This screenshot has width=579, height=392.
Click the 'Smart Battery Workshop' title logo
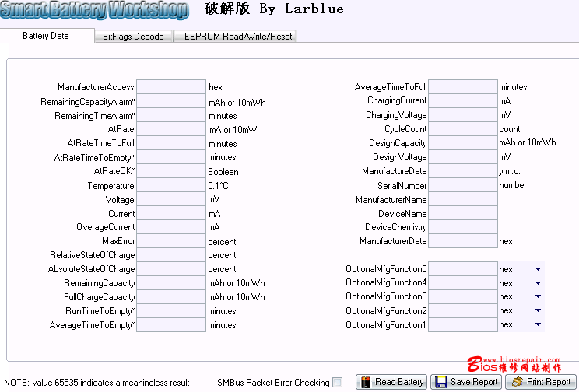pyautogui.click(x=94, y=10)
